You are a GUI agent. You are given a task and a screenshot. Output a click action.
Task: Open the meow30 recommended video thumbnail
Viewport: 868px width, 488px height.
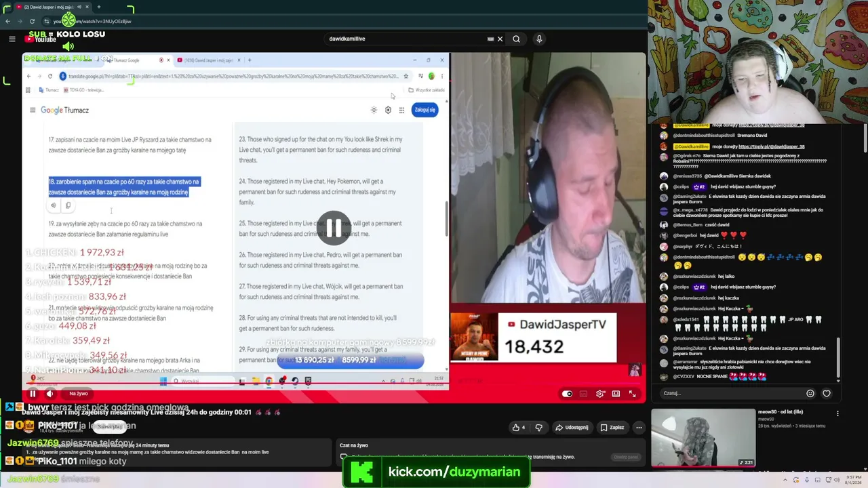703,438
